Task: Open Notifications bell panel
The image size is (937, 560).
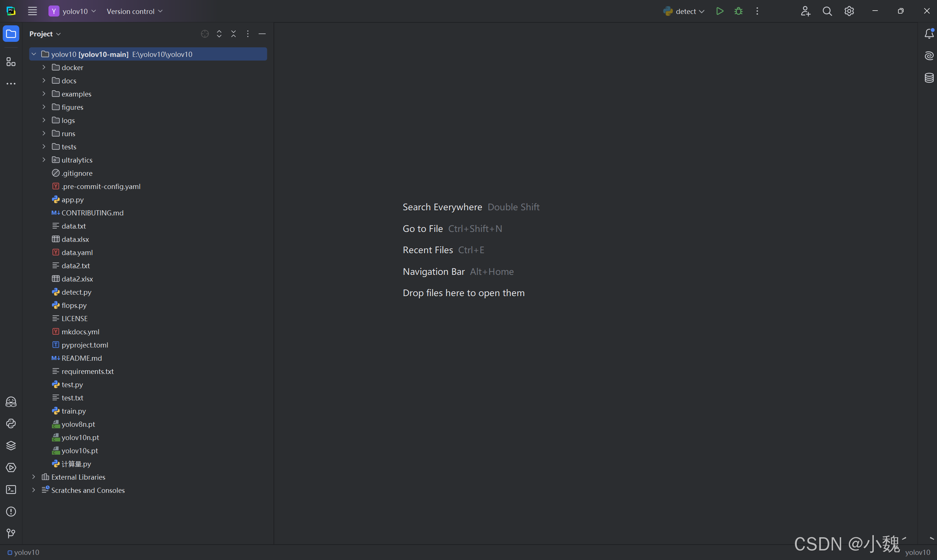Action: (x=929, y=34)
